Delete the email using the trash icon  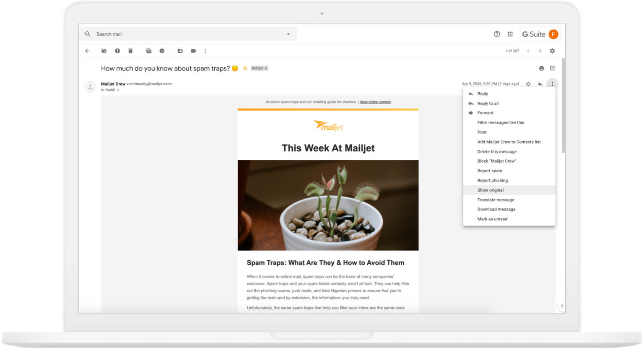coord(130,51)
